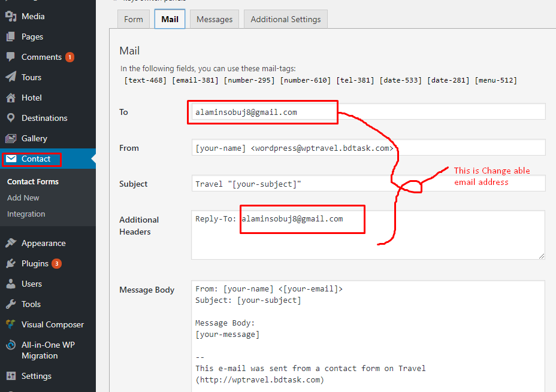Open the Integration submenu link
Viewport: 556px width, 392px height.
[x=26, y=214]
